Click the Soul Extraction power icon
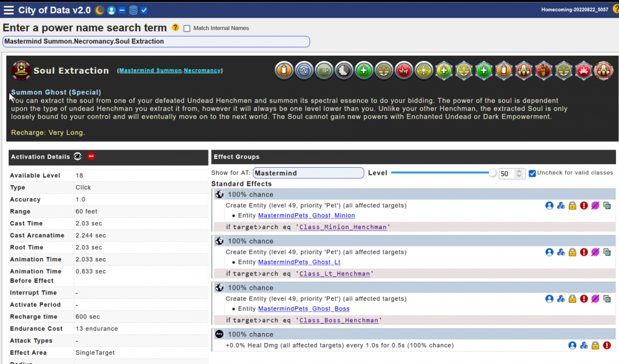The width and height of the screenshot is (619, 364). [x=22, y=70]
